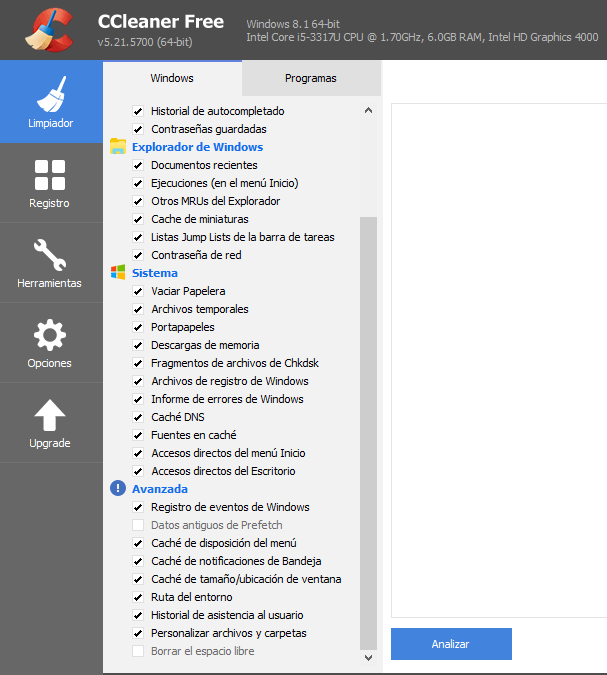Click the v5.21.5700 (64-bit) version text
The height and width of the screenshot is (675, 607).
click(145, 42)
